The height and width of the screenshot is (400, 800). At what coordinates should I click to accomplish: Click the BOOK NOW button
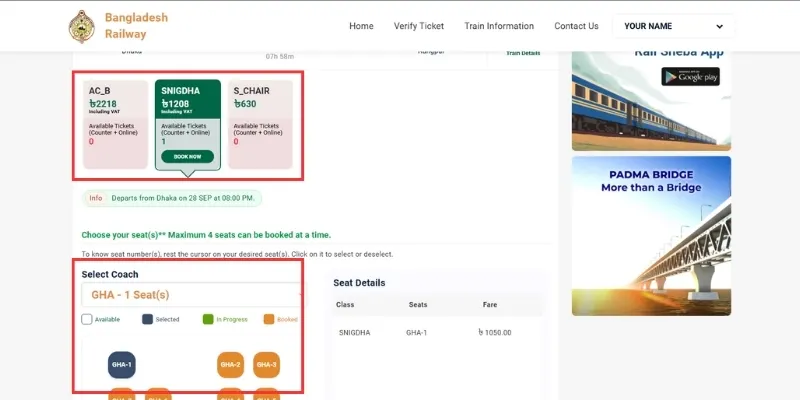pyautogui.click(x=188, y=157)
